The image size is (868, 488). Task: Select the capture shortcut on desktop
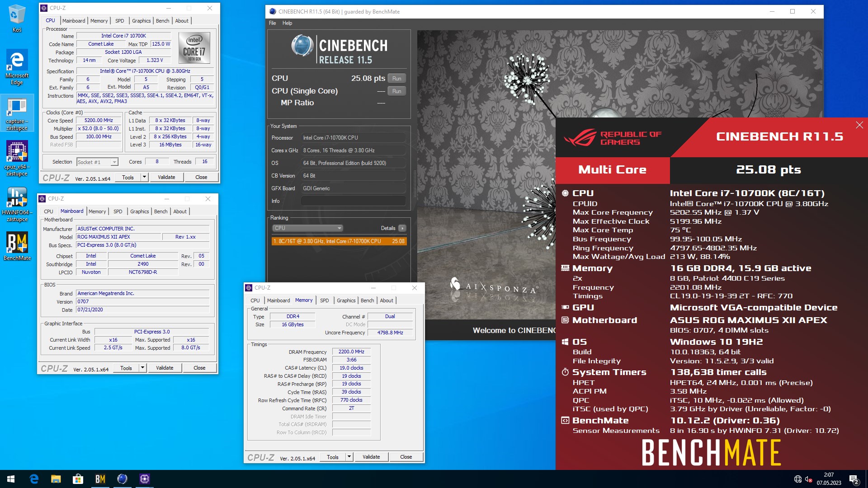[x=17, y=114]
